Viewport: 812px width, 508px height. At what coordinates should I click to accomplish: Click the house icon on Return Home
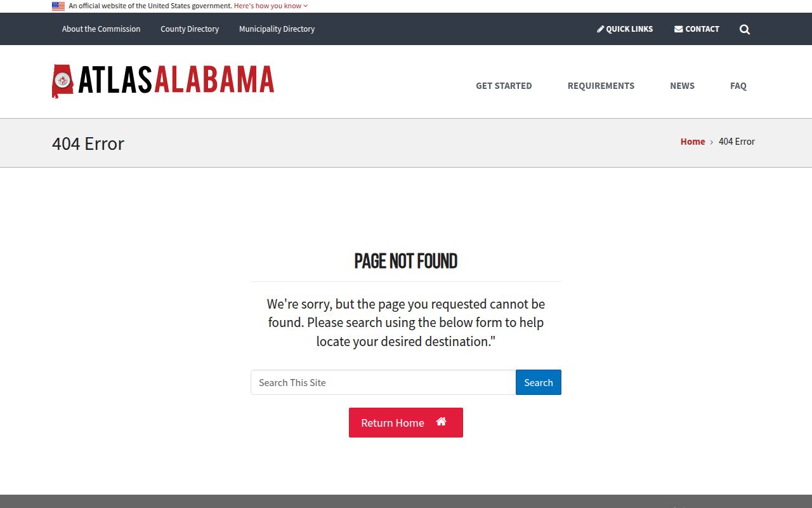point(442,422)
